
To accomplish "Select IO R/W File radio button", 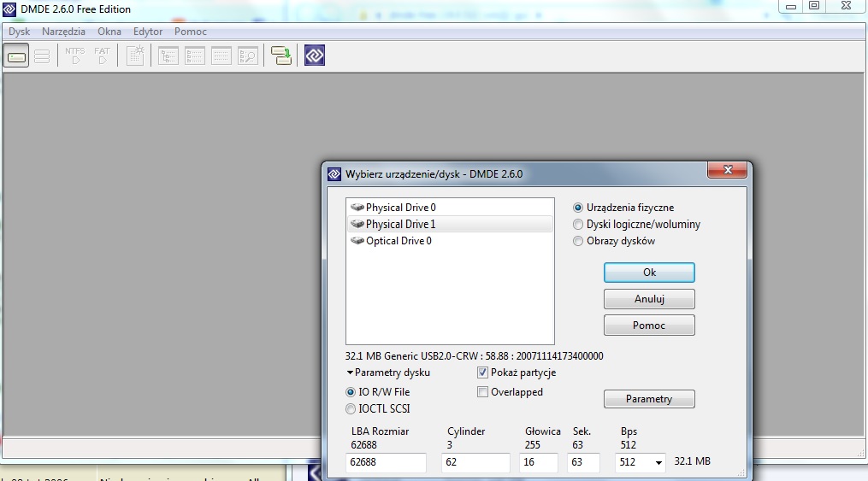I will click(351, 392).
